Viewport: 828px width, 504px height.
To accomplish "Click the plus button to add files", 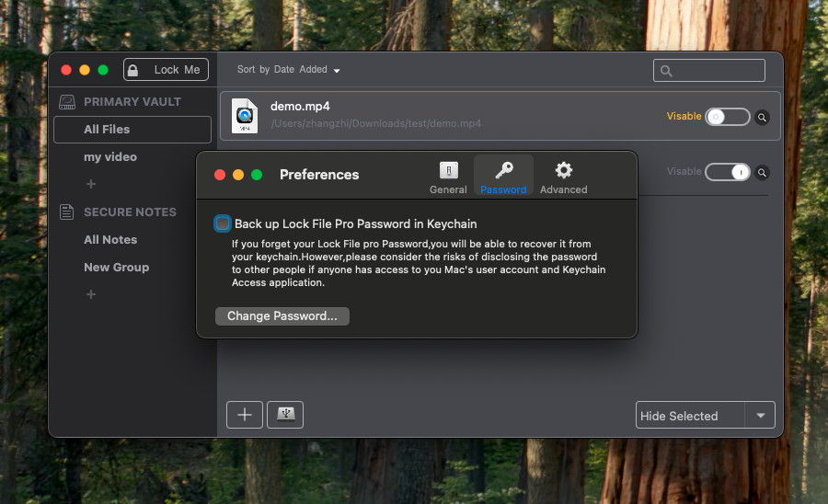I will click(x=245, y=415).
